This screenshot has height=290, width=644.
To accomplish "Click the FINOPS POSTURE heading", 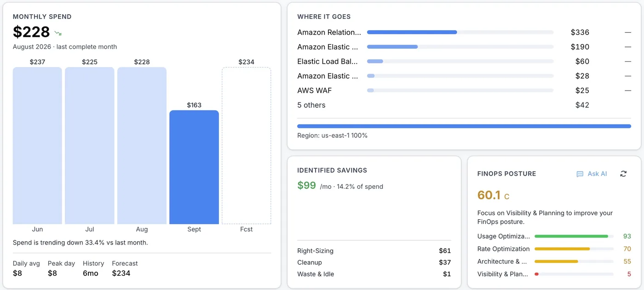I will click(x=506, y=174).
